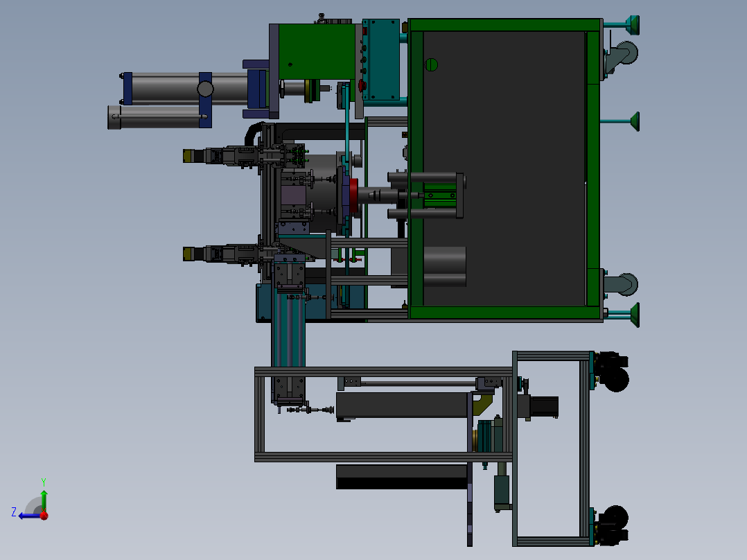
Task: Select the teal control box with red buttons
Action: (380, 60)
